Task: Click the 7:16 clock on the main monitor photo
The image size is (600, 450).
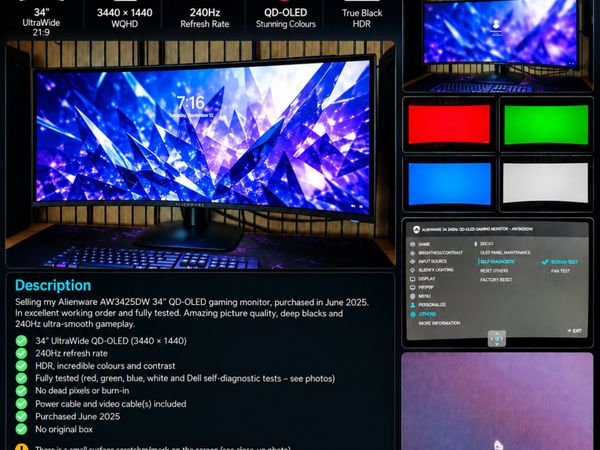Action: coord(191,103)
